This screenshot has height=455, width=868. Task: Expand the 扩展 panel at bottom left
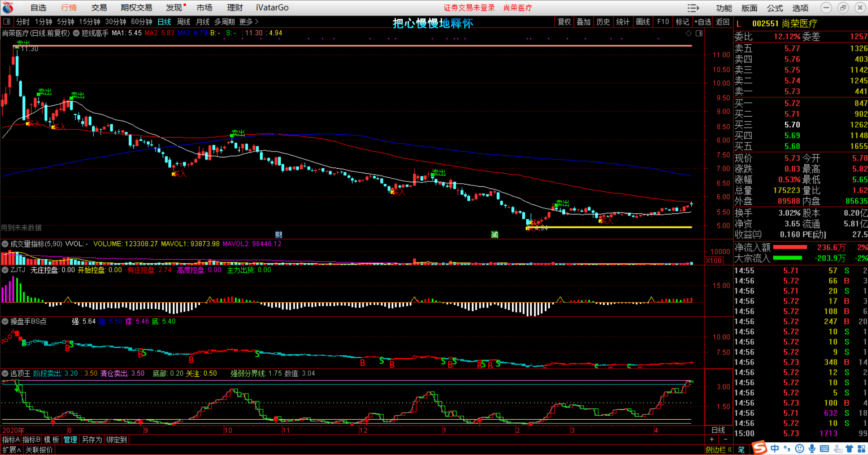(11, 450)
